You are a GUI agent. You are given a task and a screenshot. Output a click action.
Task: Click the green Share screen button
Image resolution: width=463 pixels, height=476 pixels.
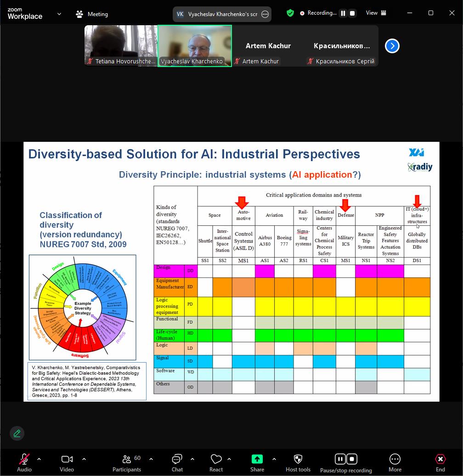[257, 462]
